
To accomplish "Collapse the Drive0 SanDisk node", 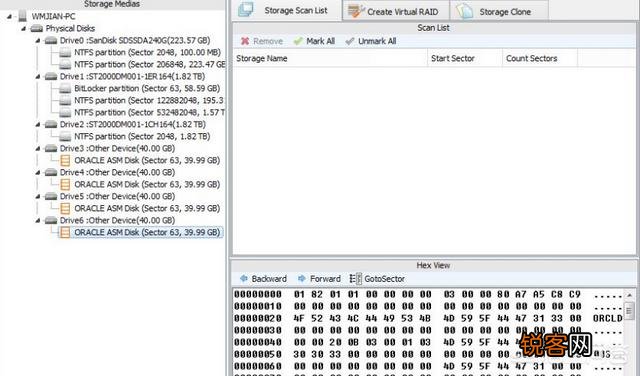I will pos(38,40).
